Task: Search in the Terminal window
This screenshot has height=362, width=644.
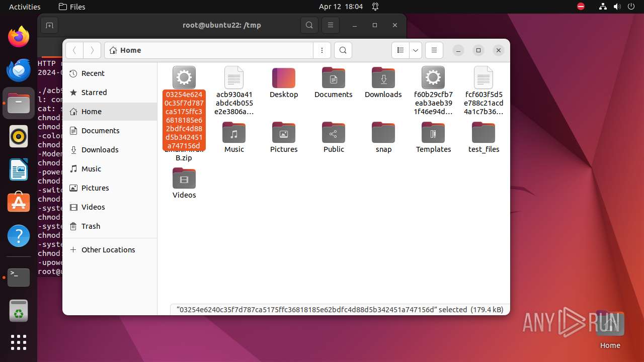Action: click(x=309, y=25)
